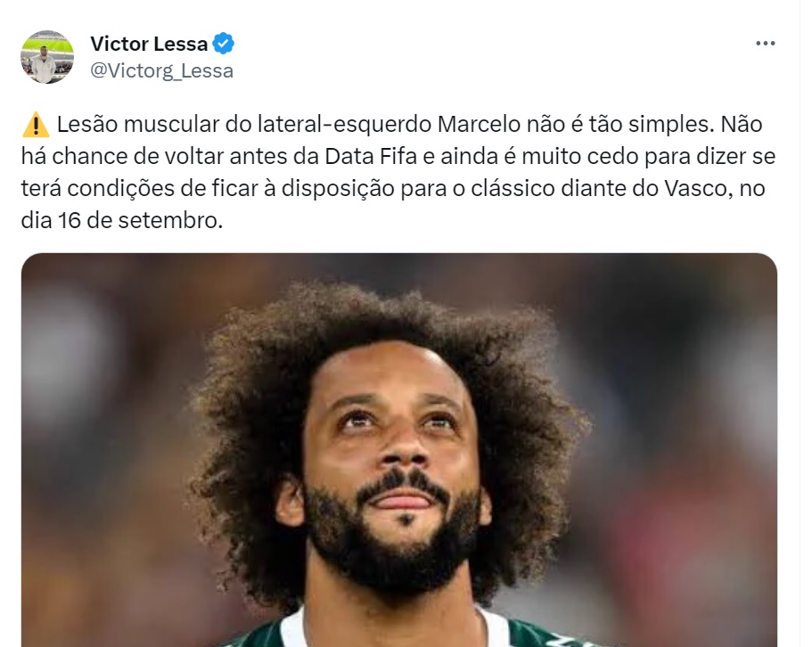The image size is (812, 647).
Task: Open the three-dot more options menu
Action: [x=765, y=44]
